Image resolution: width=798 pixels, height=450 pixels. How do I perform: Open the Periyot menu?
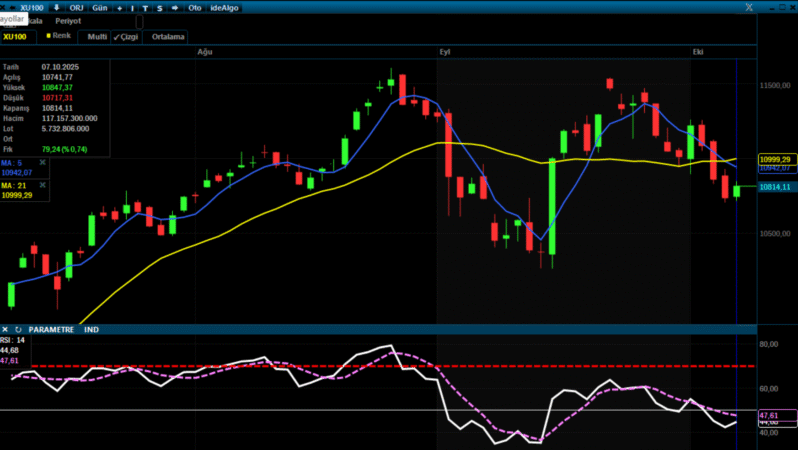pos(69,21)
